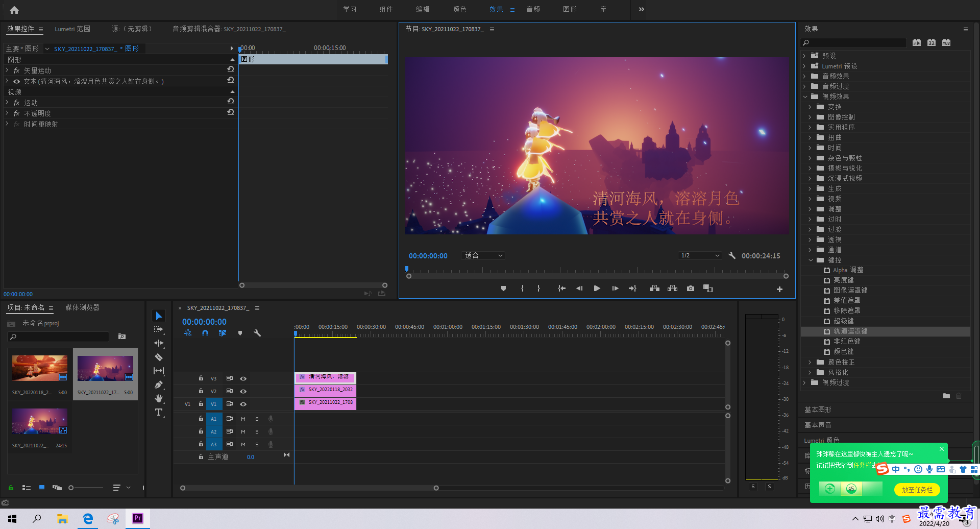
Task: Click Effects panel search field
Action: point(854,43)
